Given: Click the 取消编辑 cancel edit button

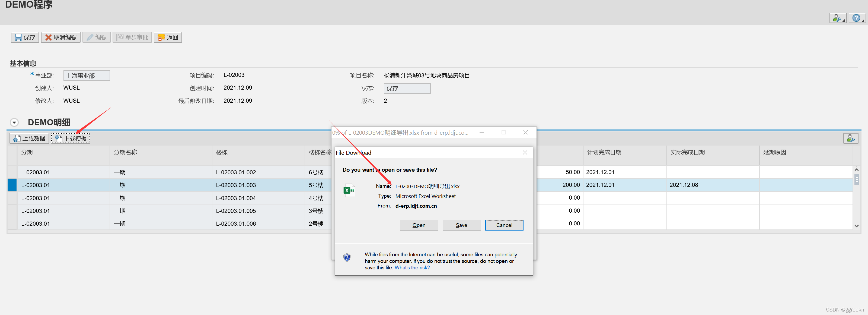Looking at the screenshot, I should (x=61, y=37).
